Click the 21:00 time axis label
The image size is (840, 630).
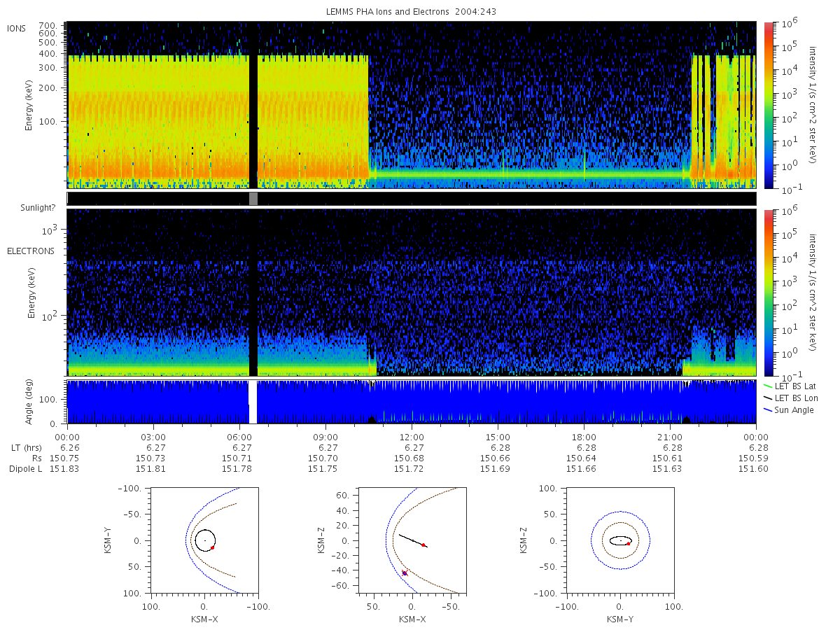(670, 435)
